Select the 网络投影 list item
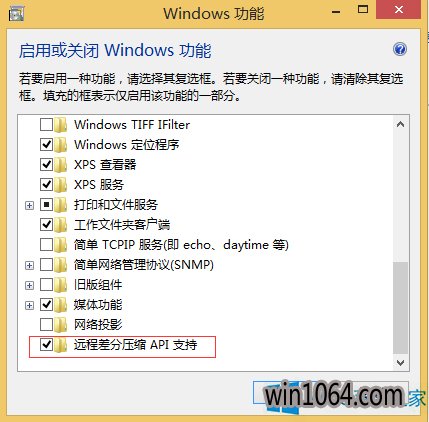 tap(98, 325)
